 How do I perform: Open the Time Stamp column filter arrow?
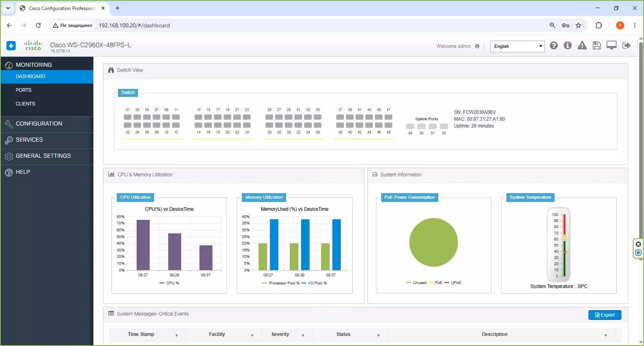176,335
